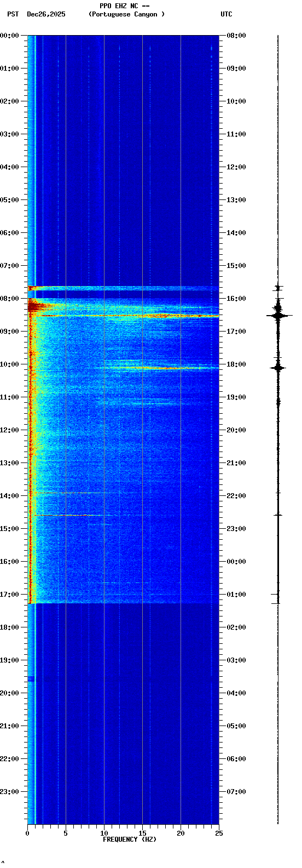
Task: Click the '0' Hz frequency tick label
Action: (x=27, y=833)
